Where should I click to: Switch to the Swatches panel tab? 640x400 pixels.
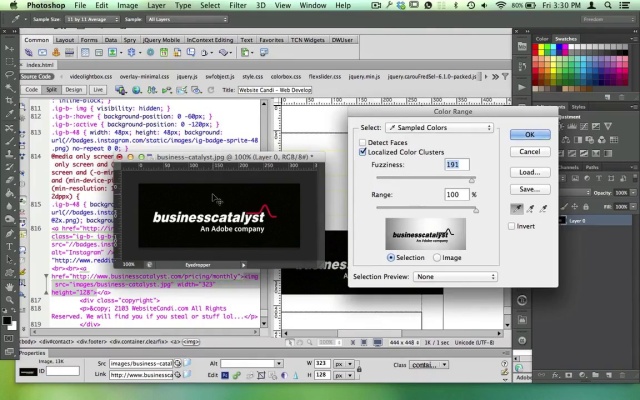point(566,39)
